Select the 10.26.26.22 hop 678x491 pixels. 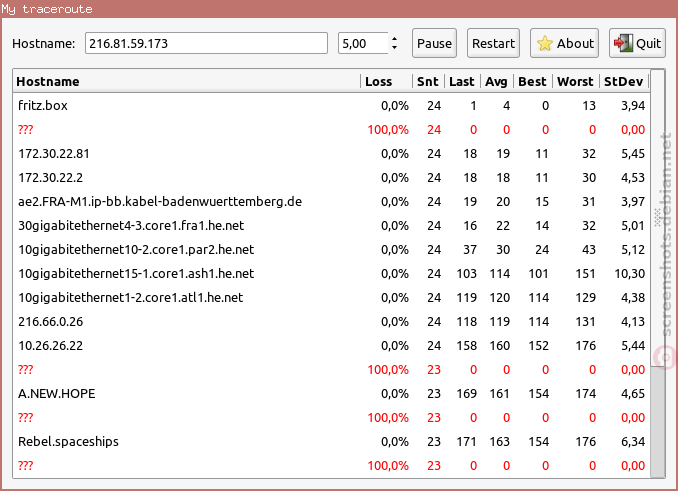tap(331, 345)
